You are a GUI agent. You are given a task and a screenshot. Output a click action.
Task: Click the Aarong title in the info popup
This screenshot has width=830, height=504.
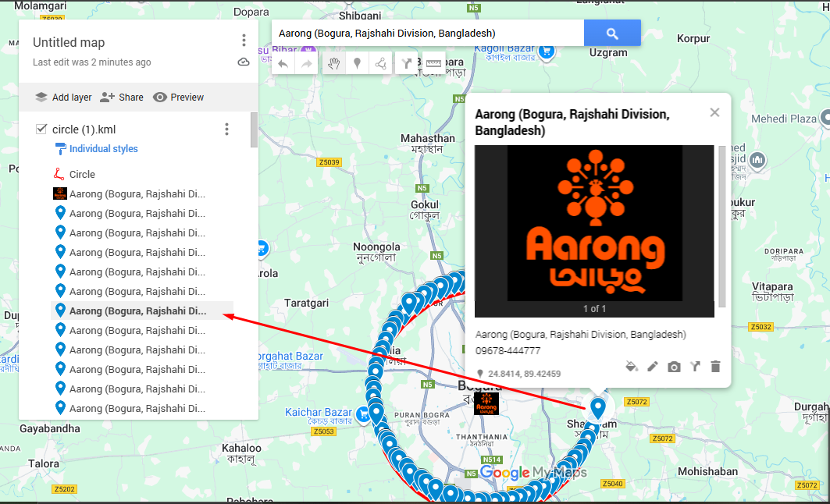click(572, 122)
